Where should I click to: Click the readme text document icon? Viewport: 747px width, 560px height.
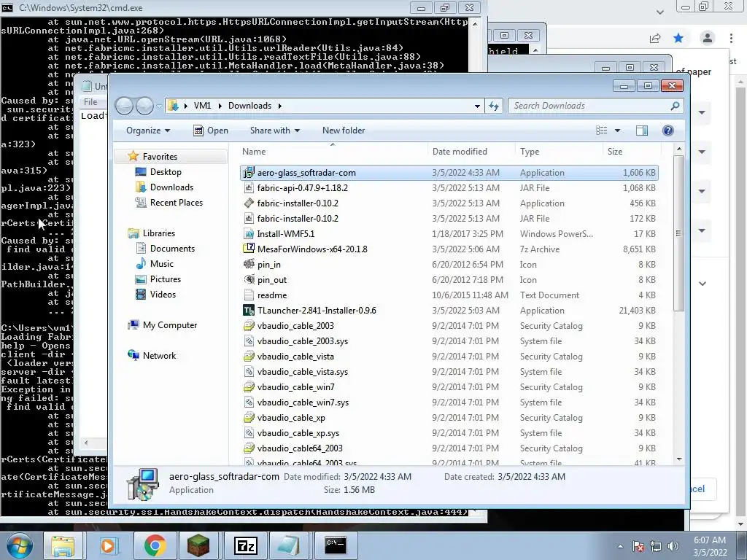(x=248, y=295)
